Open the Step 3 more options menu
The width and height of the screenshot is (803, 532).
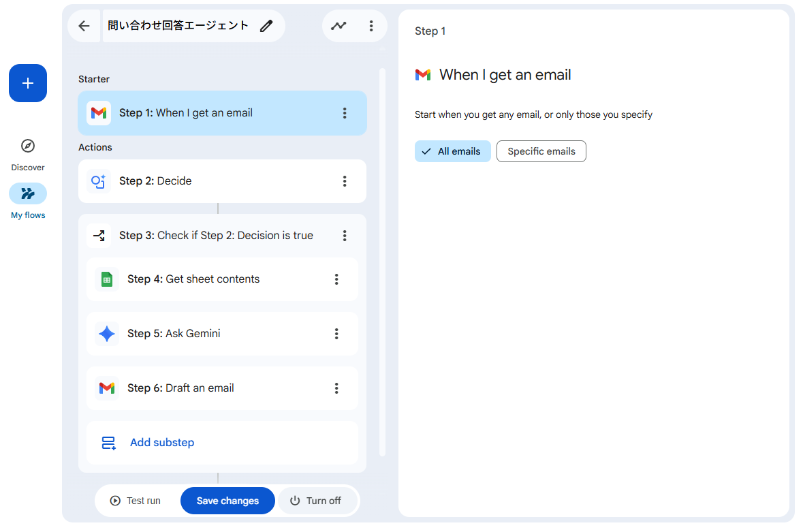(345, 236)
